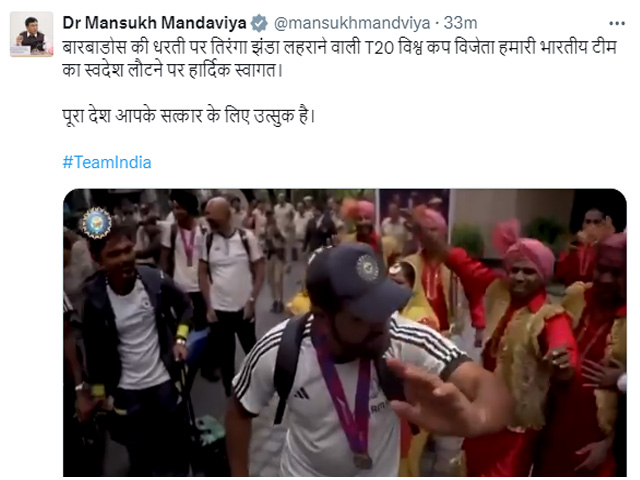
Task: Click the blue verified badge icon
Action: [259, 23]
